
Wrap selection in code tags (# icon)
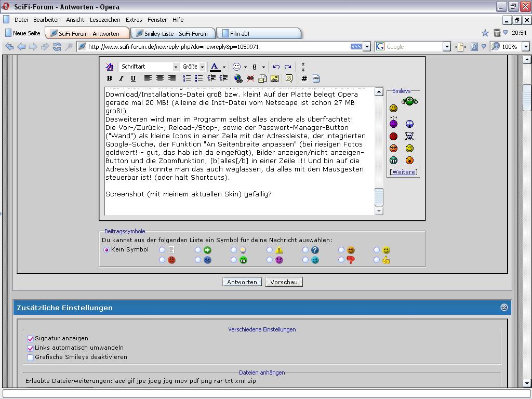[304, 78]
